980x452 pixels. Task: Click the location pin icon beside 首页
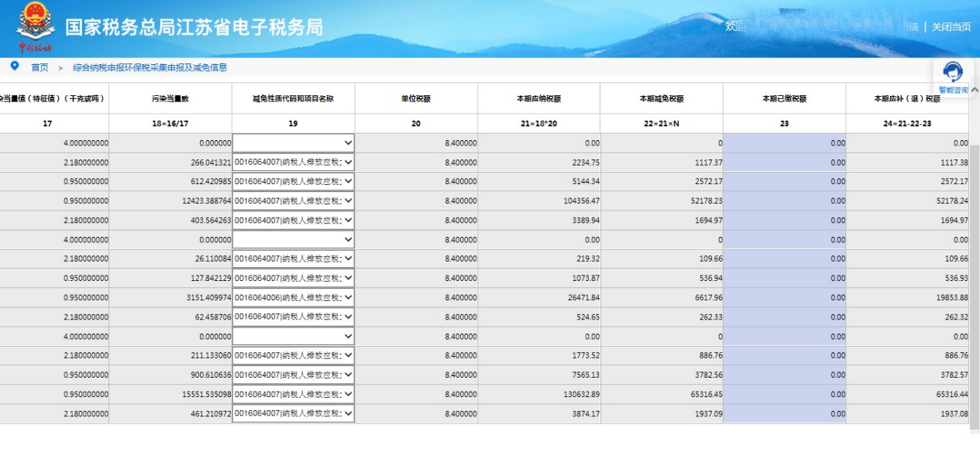point(14,67)
